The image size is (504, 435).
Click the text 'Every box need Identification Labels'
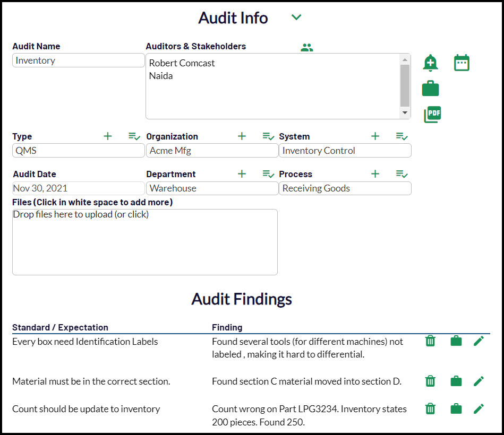coord(85,342)
